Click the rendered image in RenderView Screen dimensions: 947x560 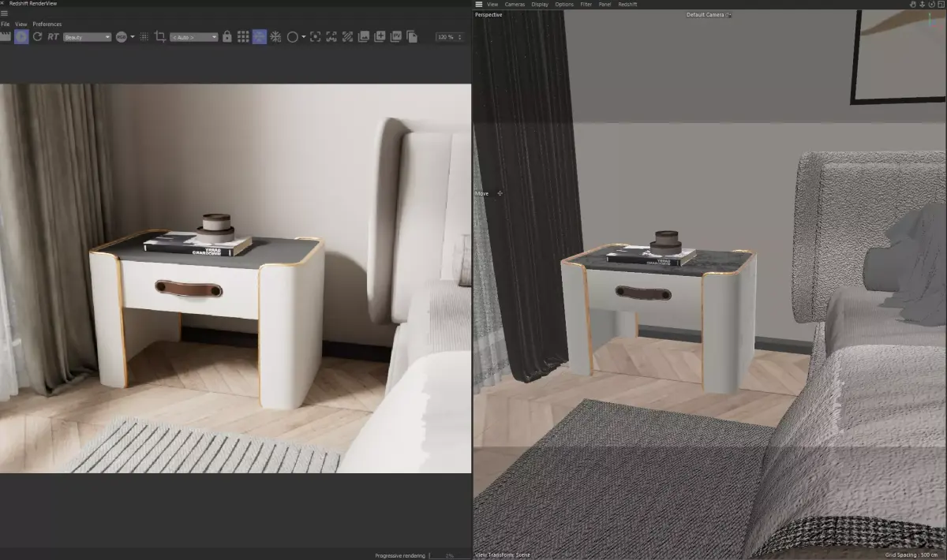[x=235, y=278]
